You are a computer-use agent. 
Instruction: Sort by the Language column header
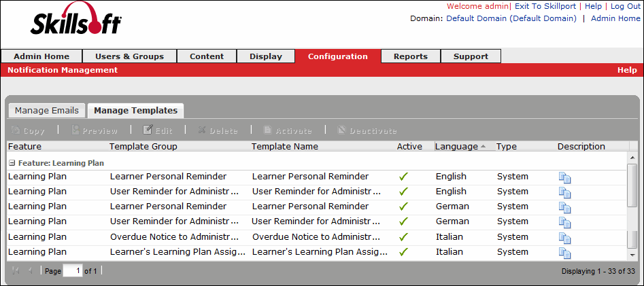tap(464, 147)
